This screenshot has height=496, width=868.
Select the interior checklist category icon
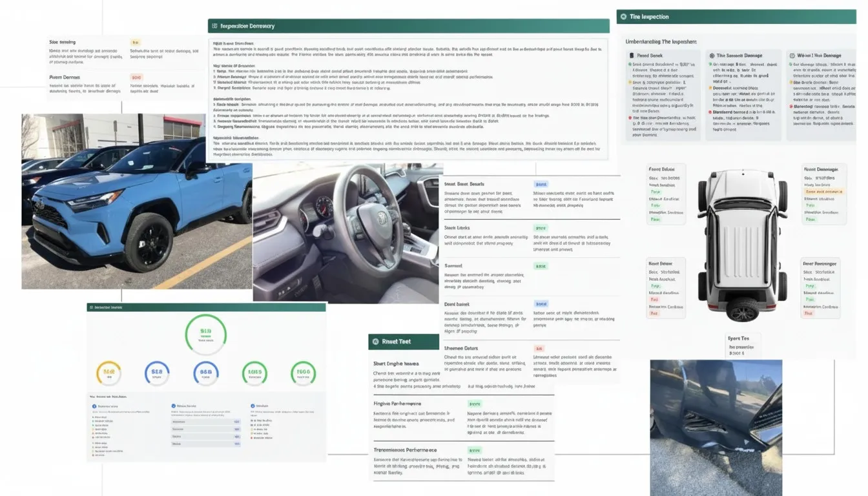click(174, 406)
